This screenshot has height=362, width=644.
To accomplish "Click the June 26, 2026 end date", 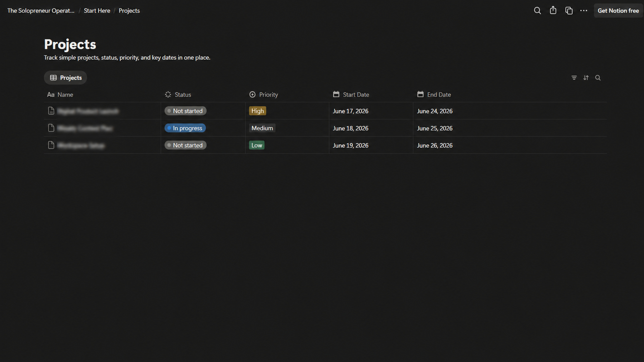I will 435,145.
